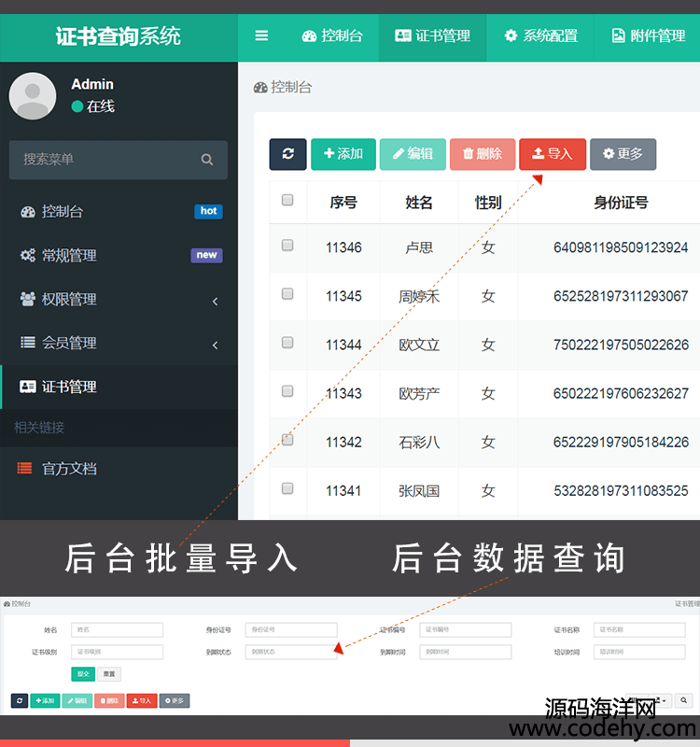700x747 pixels.
Task: Click the pink 删除 delete button
Action: 483,154
